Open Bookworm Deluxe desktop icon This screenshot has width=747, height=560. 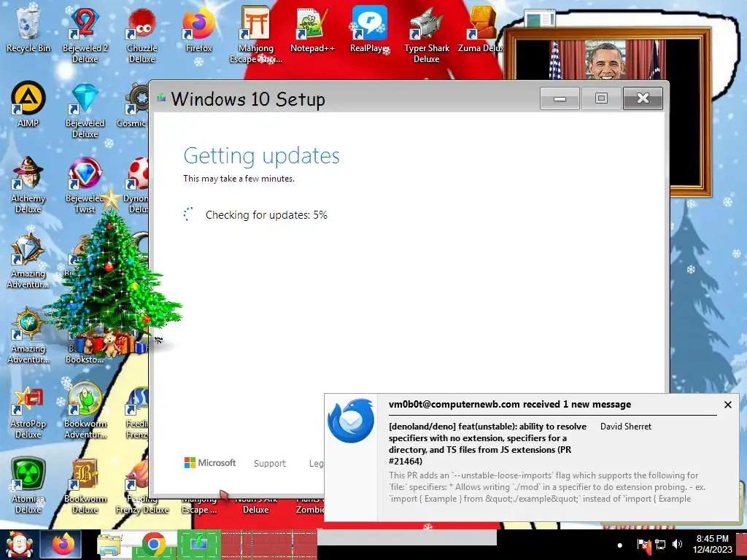point(85,486)
